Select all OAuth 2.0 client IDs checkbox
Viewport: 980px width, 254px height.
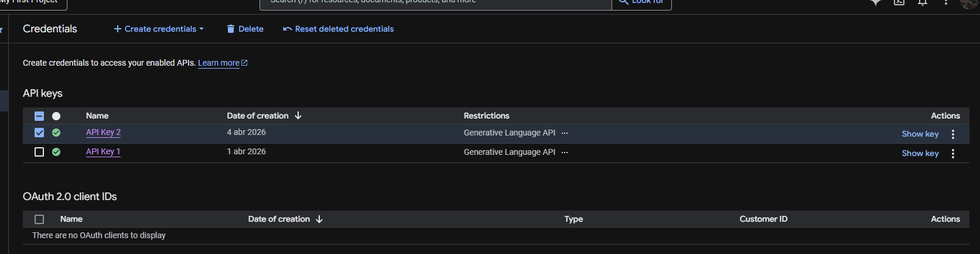pyautogui.click(x=39, y=219)
